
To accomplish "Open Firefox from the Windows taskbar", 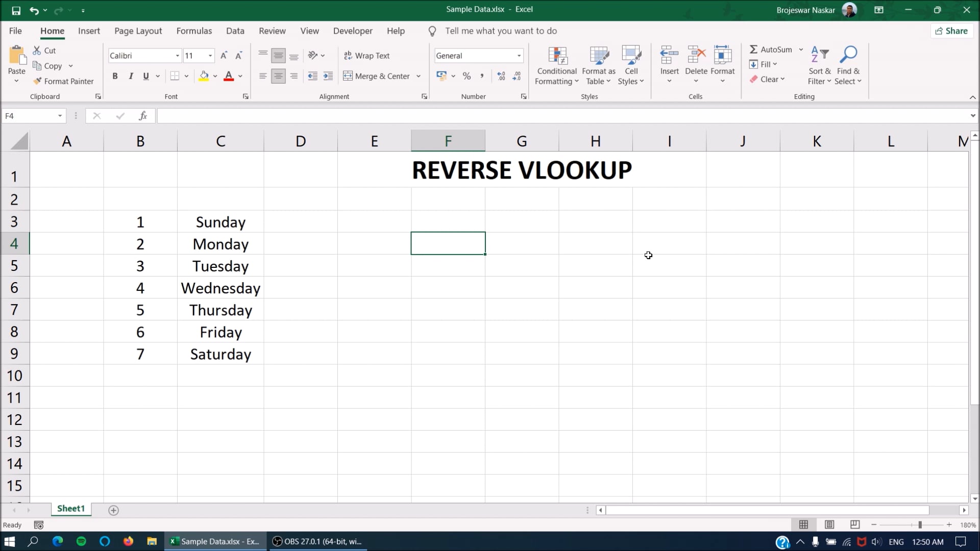I will [x=128, y=541].
